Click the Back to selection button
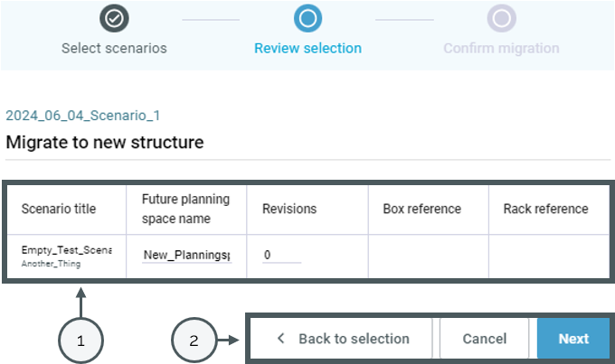615x364 pixels. click(341, 338)
